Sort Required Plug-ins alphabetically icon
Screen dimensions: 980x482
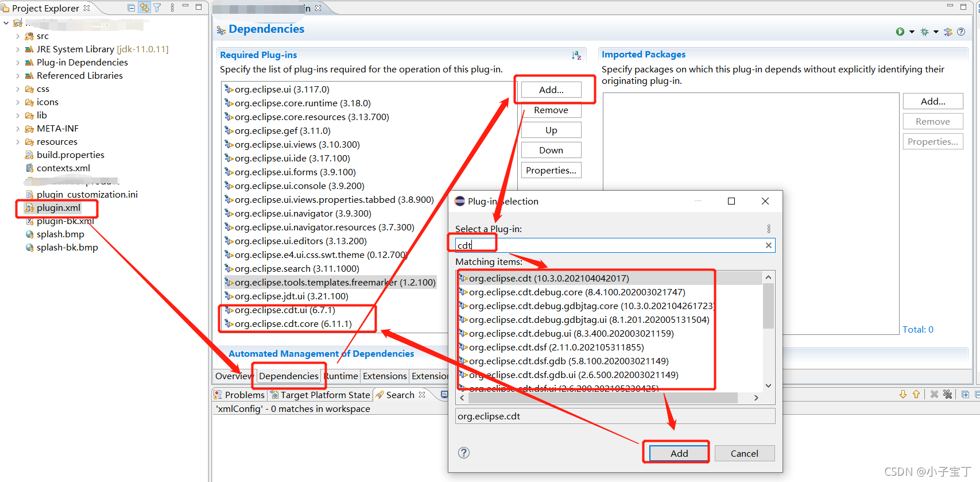click(x=576, y=55)
